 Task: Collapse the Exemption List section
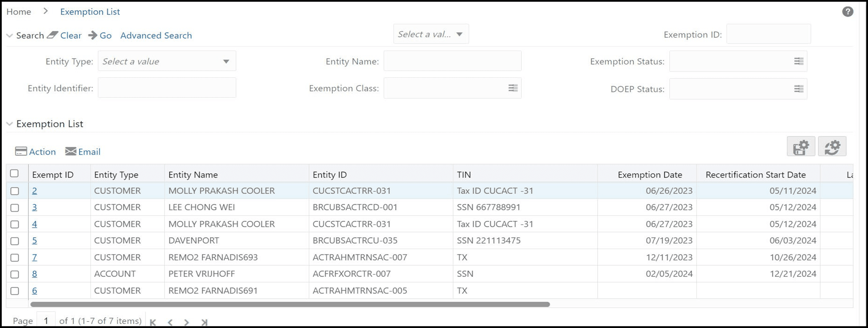point(9,123)
